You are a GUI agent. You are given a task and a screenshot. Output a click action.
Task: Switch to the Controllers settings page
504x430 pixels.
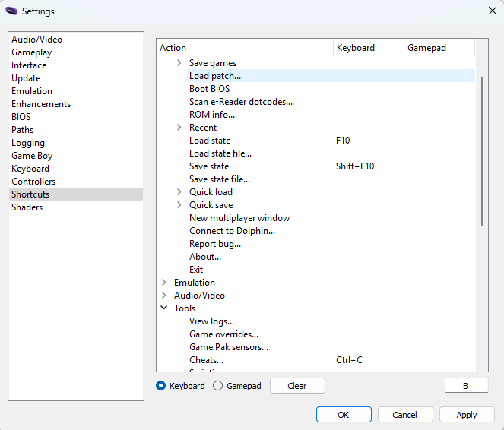click(33, 182)
